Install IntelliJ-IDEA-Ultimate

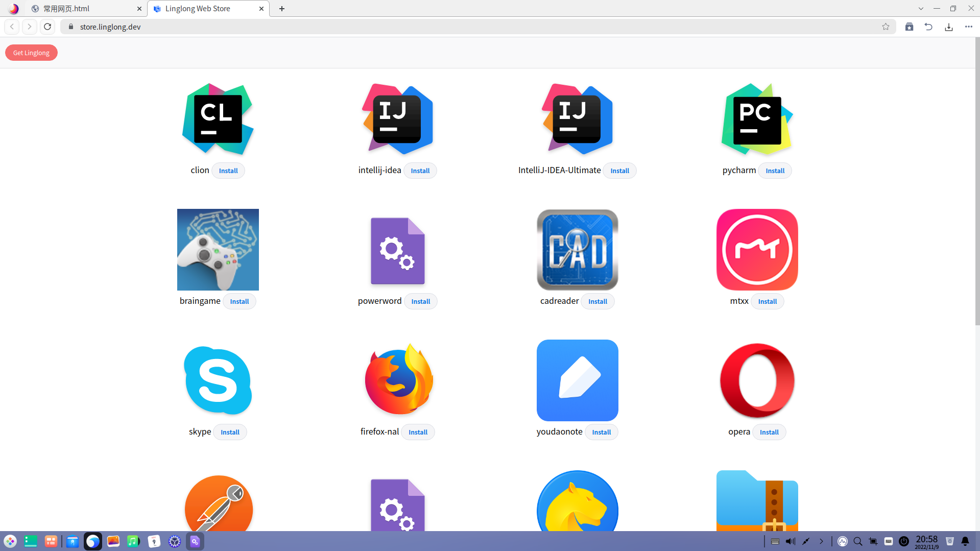coord(620,171)
